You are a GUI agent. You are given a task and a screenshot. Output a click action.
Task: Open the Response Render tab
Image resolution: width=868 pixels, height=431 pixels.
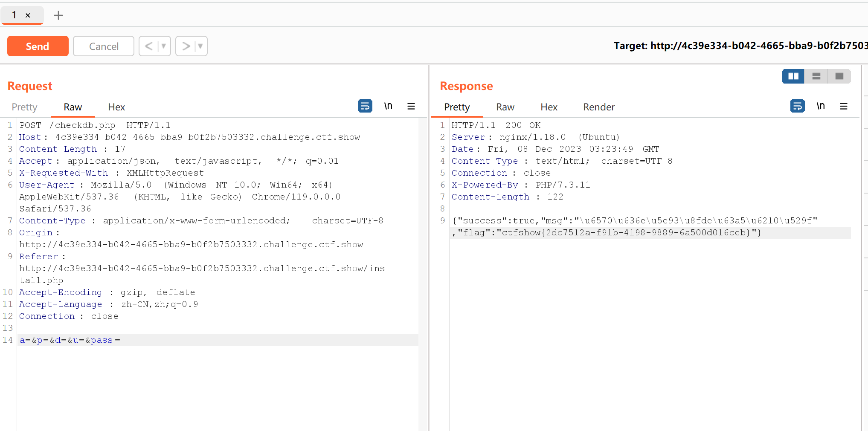click(599, 107)
